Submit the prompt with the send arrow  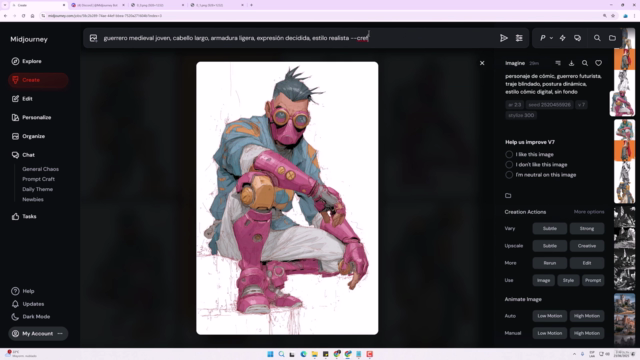504,38
